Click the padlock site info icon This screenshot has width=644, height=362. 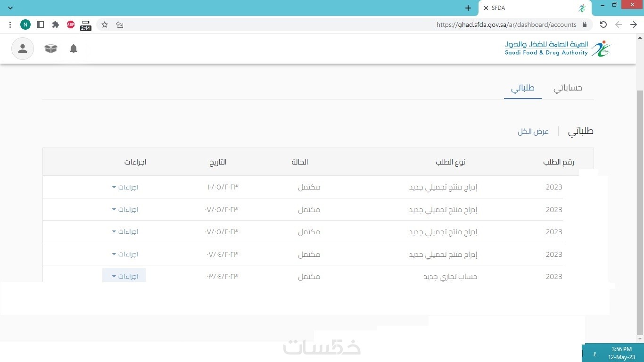click(x=585, y=25)
